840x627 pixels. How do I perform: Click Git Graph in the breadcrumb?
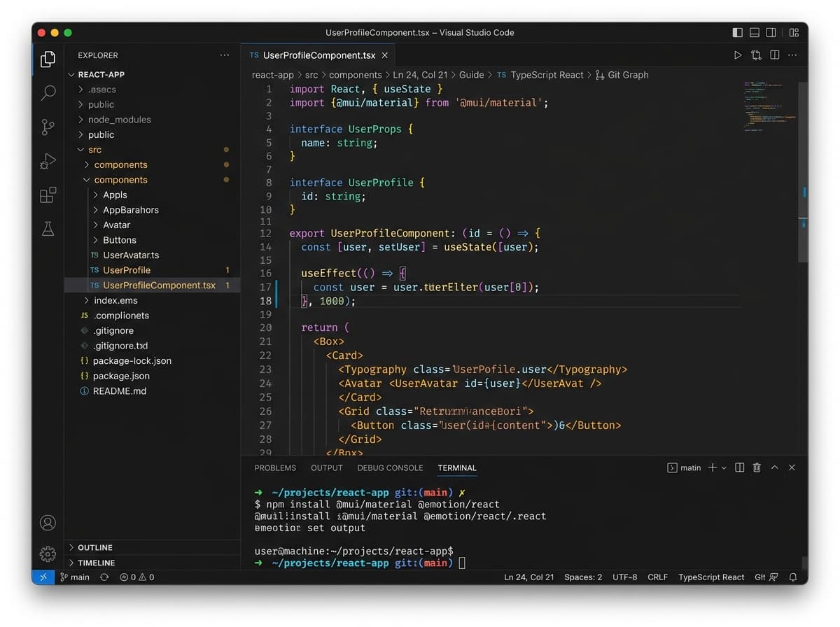coord(622,75)
